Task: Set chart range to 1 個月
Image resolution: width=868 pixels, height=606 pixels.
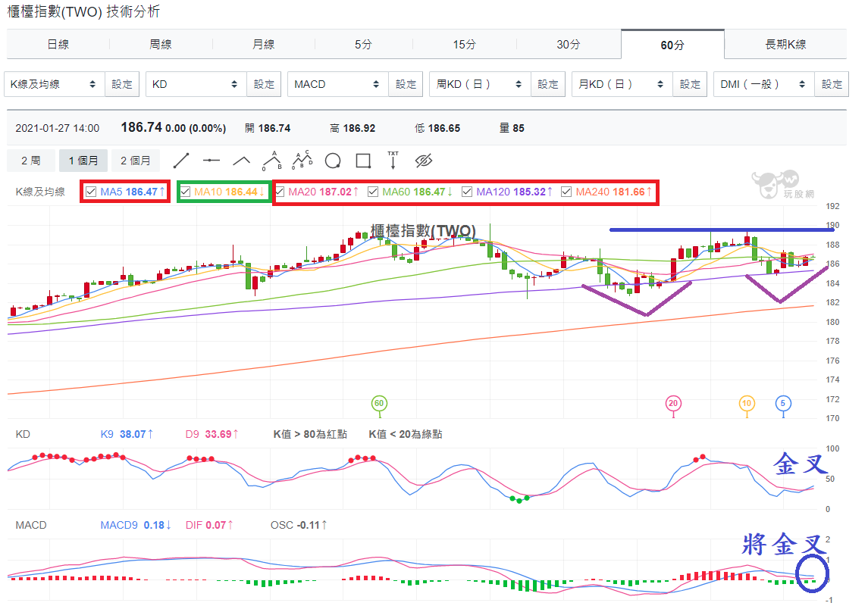Action: click(83, 161)
